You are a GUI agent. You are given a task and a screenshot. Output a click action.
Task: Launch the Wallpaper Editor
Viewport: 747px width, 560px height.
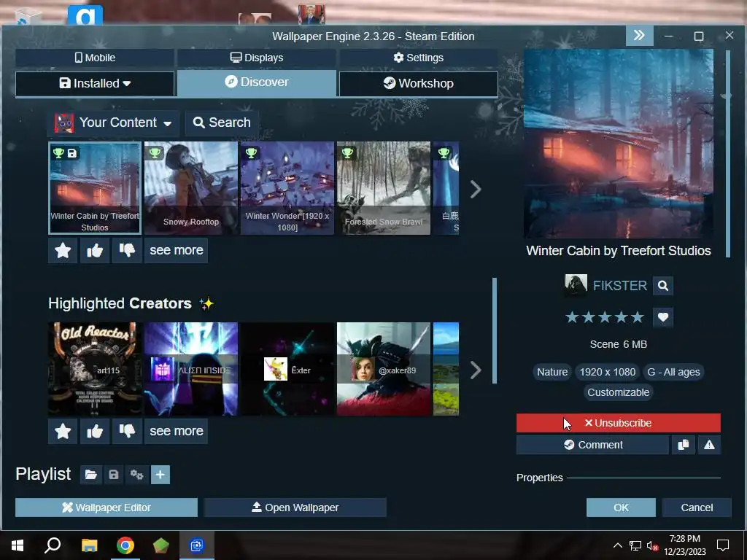(107, 507)
